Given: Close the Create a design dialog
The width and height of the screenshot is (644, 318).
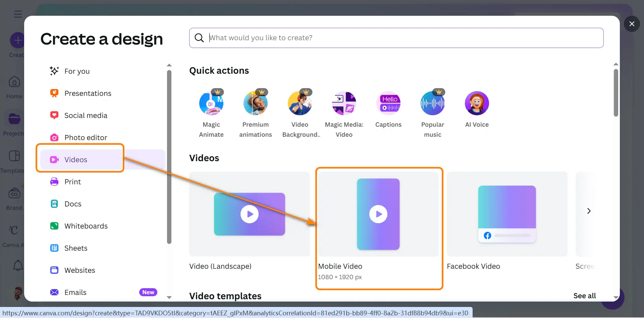Looking at the screenshot, I should 632,24.
